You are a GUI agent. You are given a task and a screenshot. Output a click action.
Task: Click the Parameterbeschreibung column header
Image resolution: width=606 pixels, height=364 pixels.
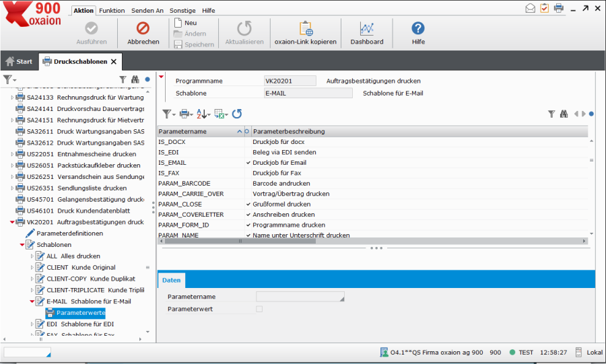pyautogui.click(x=419, y=132)
